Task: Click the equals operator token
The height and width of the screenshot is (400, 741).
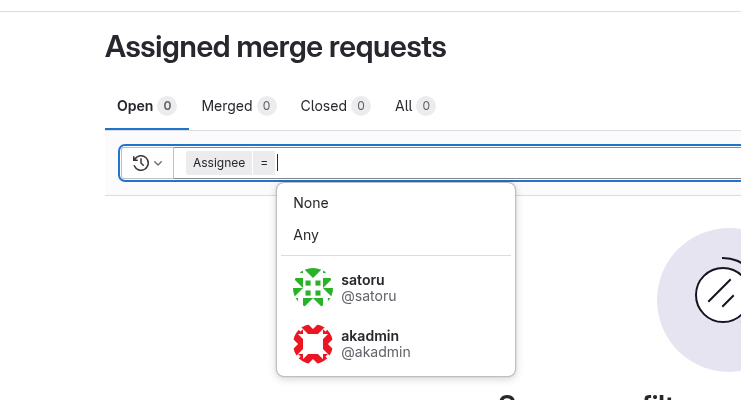Action: point(264,163)
